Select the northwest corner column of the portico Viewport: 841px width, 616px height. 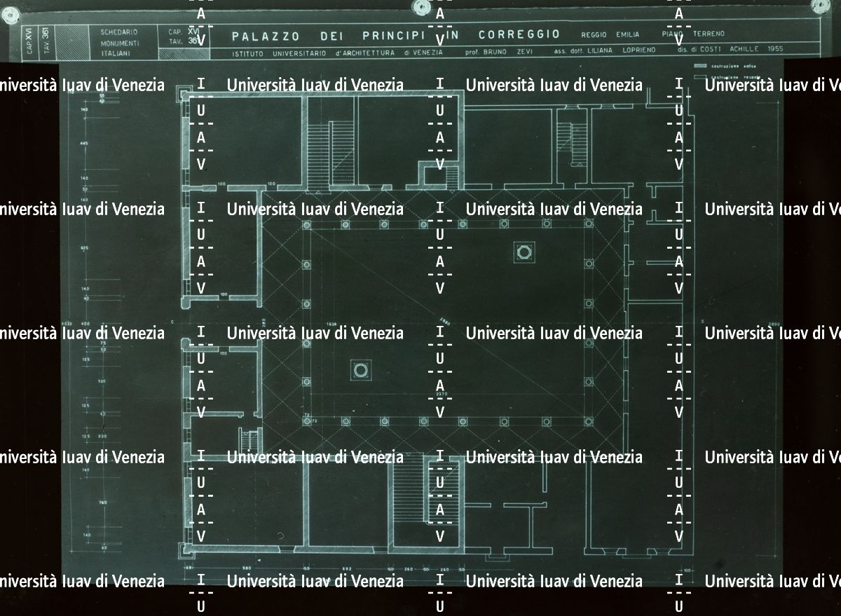(x=307, y=225)
